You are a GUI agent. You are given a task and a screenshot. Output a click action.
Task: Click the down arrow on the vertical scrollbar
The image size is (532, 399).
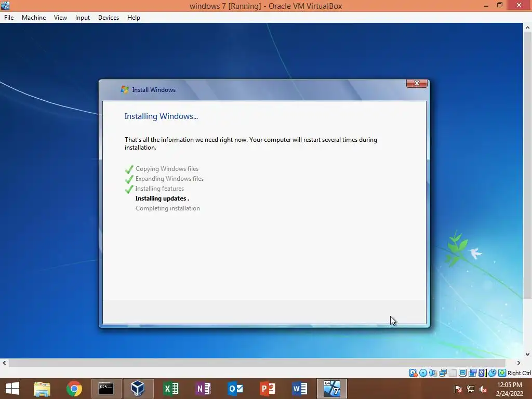[527, 354]
